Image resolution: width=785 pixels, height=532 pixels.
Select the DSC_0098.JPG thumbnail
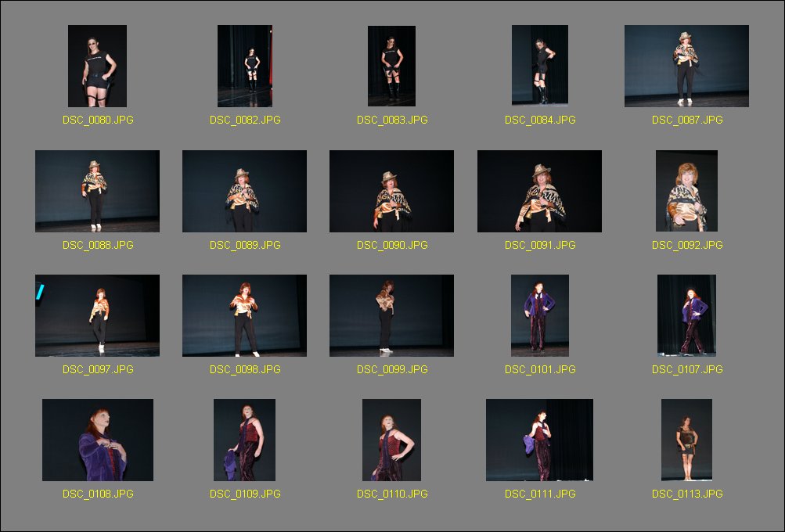[x=244, y=315]
